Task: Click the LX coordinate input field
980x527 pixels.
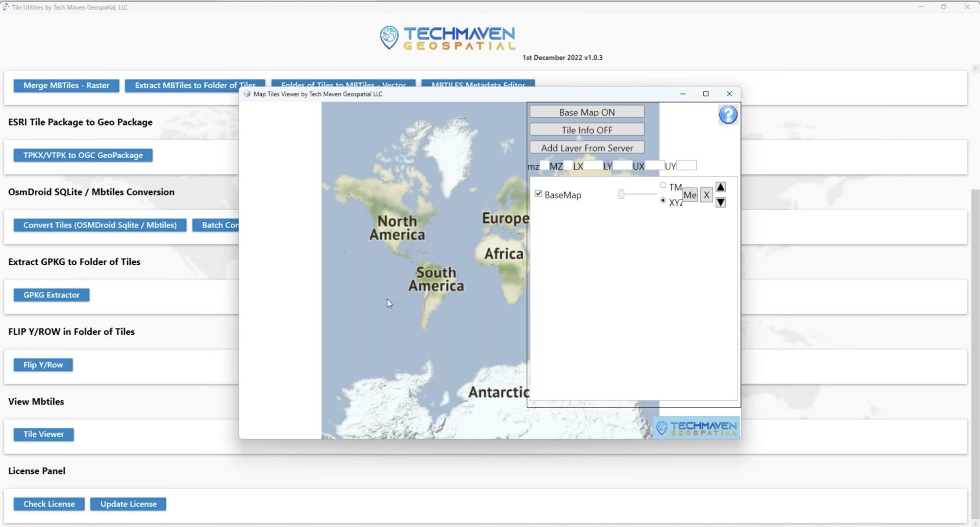Action: click(593, 166)
